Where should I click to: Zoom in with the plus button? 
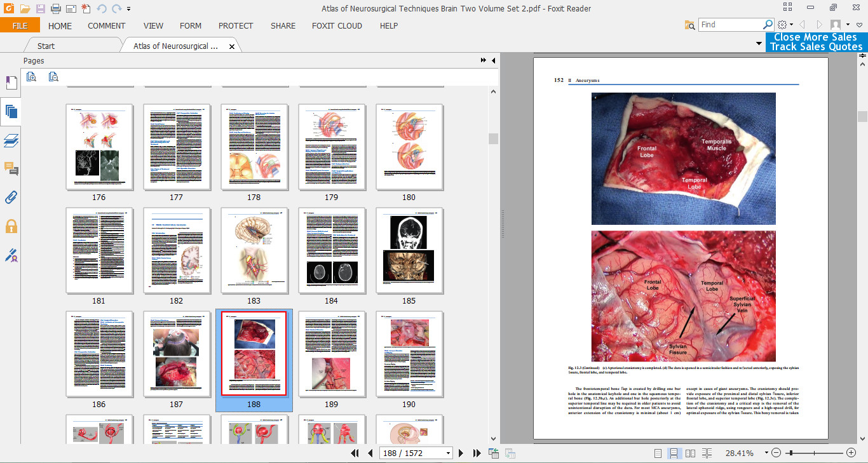click(x=851, y=453)
